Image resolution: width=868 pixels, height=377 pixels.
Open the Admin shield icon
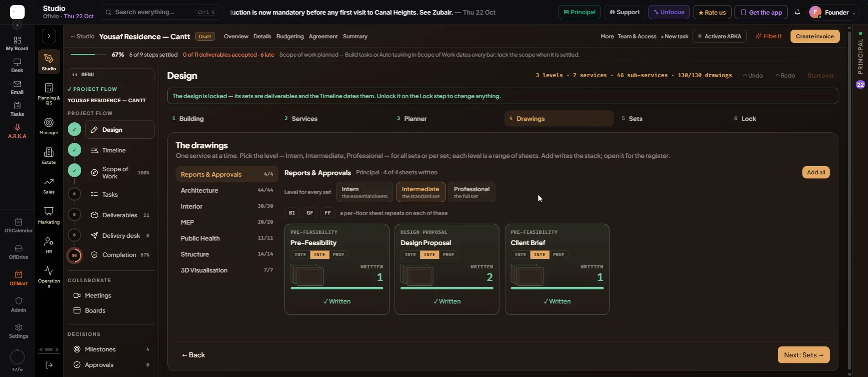[19, 305]
